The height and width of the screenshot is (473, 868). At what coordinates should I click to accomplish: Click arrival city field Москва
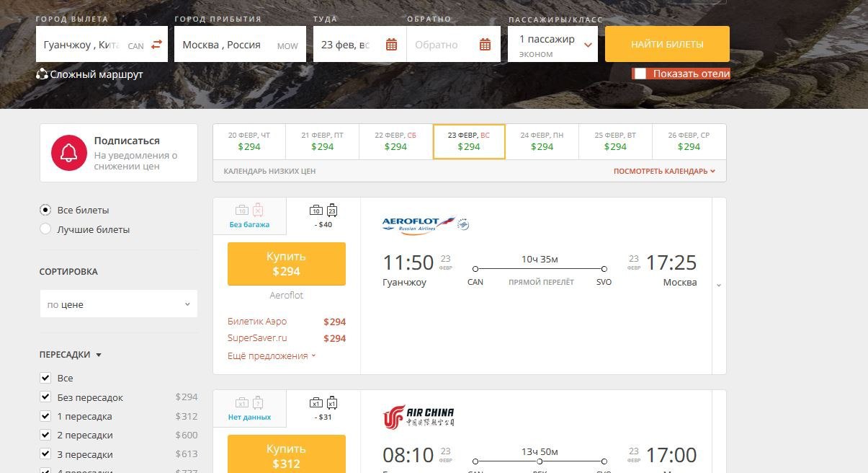click(x=240, y=45)
